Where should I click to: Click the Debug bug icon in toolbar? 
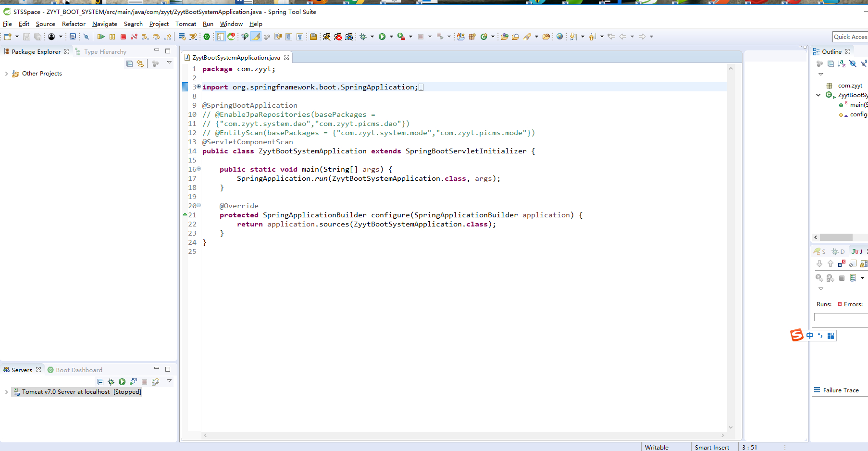click(x=363, y=37)
